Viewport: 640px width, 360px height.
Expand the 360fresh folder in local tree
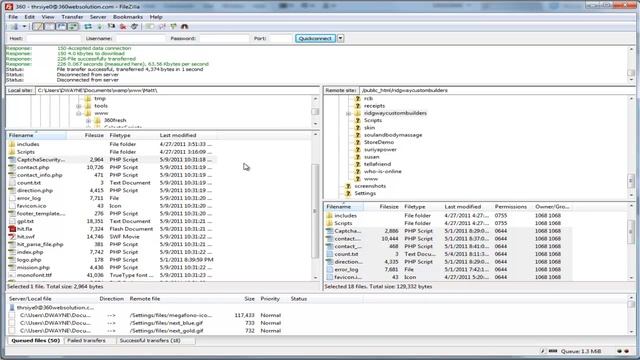(89, 121)
